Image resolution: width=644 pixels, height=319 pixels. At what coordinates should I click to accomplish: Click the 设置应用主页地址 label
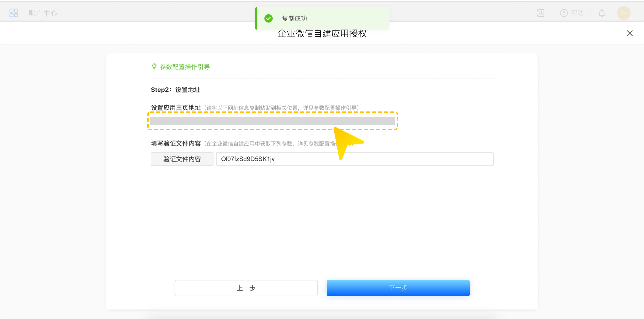[x=176, y=108]
